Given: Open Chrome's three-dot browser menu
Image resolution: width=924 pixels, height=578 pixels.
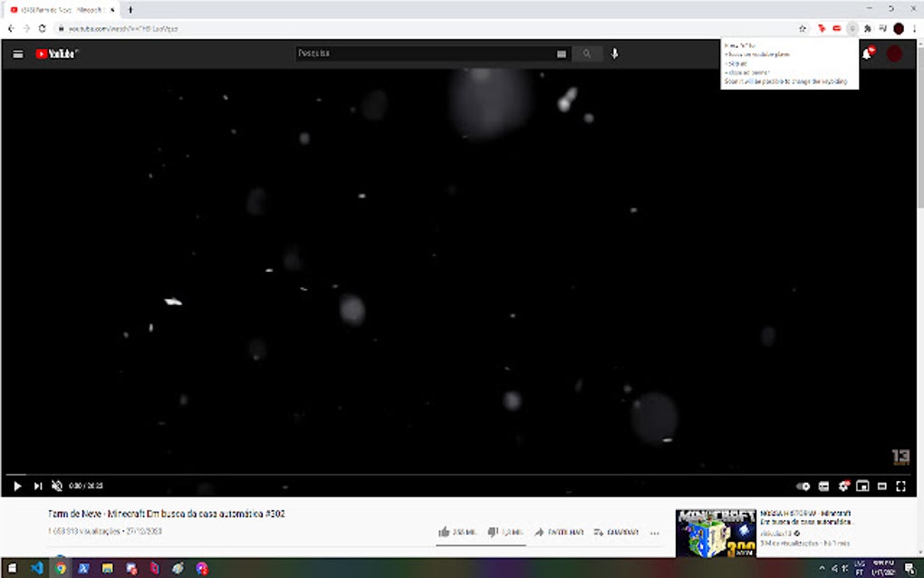Looking at the screenshot, I should point(913,28).
